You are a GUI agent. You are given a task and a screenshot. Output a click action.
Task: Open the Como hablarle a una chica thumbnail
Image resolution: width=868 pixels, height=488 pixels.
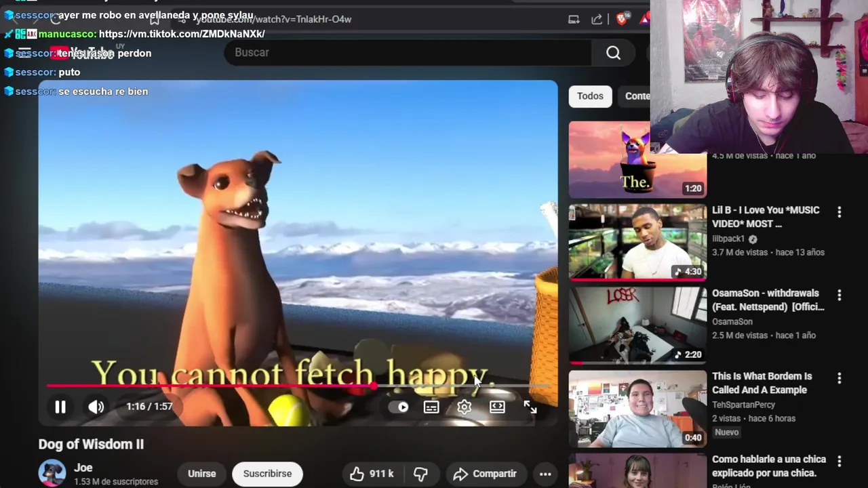(637, 470)
